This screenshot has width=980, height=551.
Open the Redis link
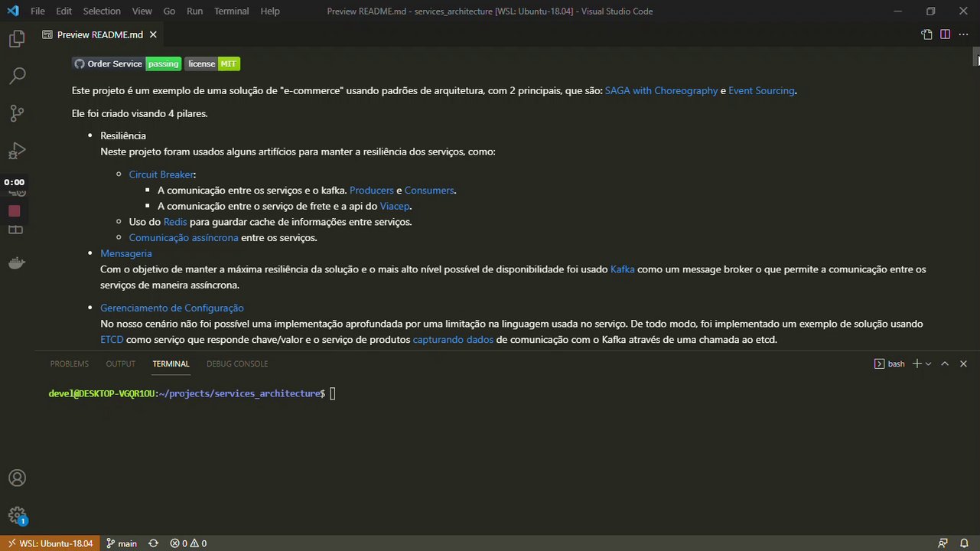(x=175, y=222)
